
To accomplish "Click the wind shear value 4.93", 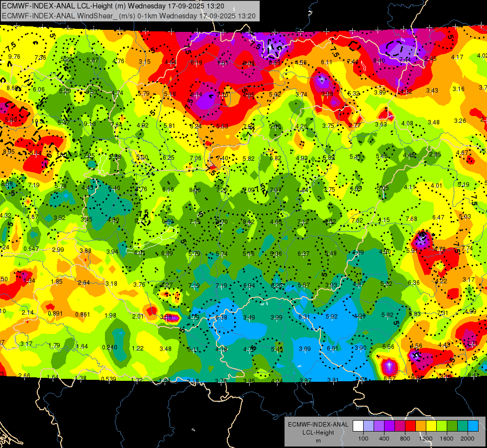I will [302, 158].
